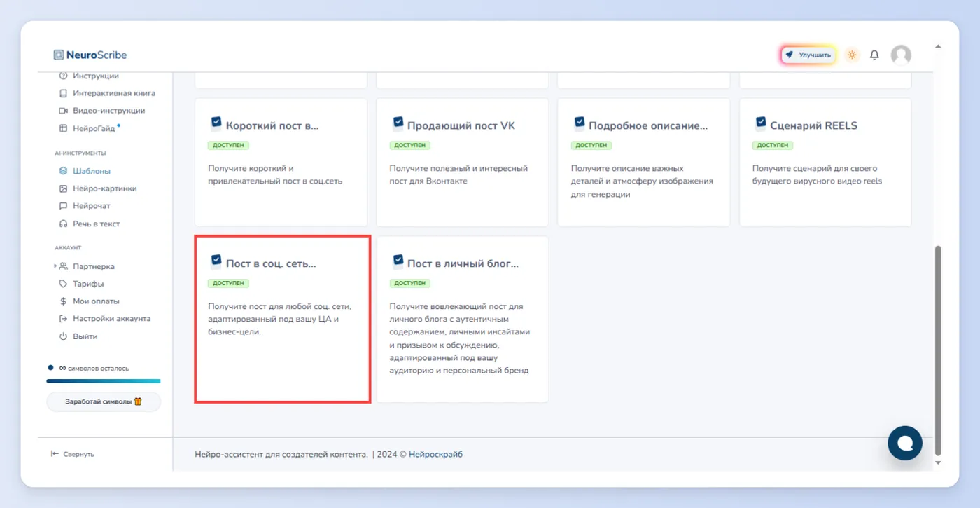Viewport: 980px width, 508px height.
Task: Select the Шаблоны menu item
Action: pyautogui.click(x=85, y=171)
